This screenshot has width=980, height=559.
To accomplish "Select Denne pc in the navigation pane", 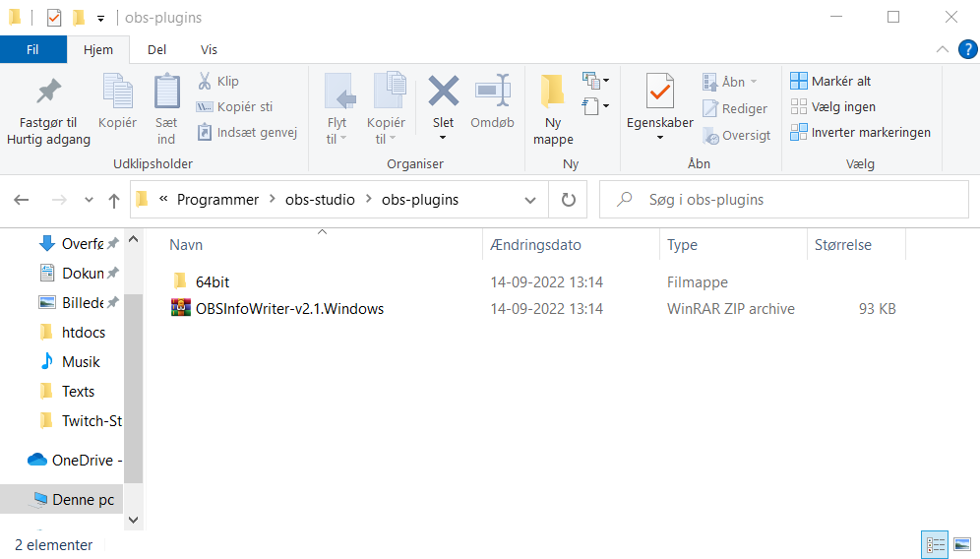I will 61,500.
